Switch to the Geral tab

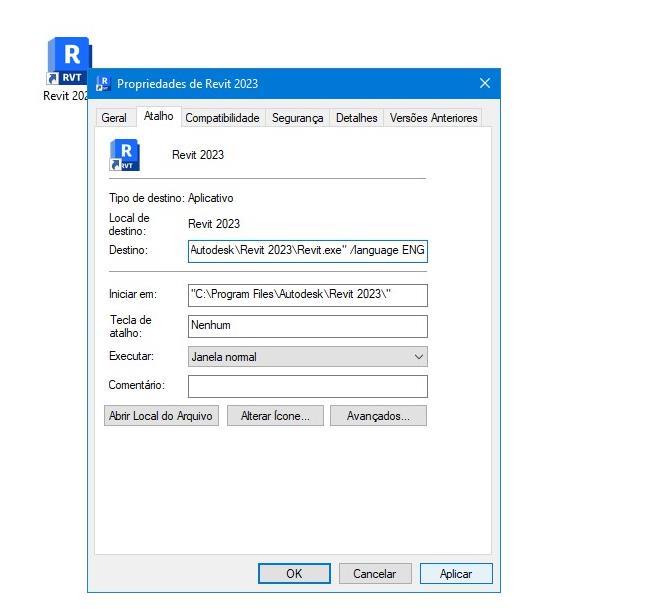tap(114, 118)
